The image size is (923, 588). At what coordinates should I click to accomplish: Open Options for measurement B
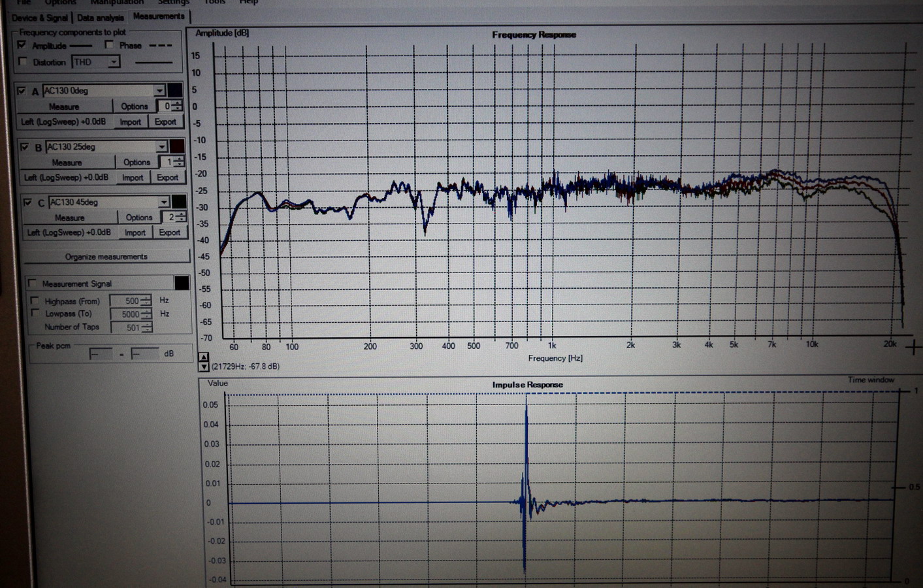(137, 163)
